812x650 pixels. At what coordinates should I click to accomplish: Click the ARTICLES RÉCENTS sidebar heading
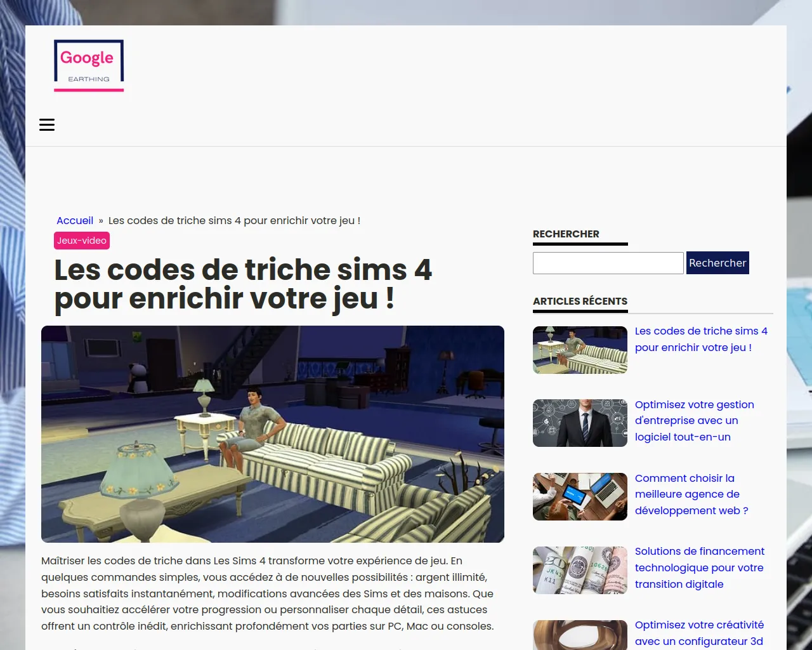(x=580, y=302)
